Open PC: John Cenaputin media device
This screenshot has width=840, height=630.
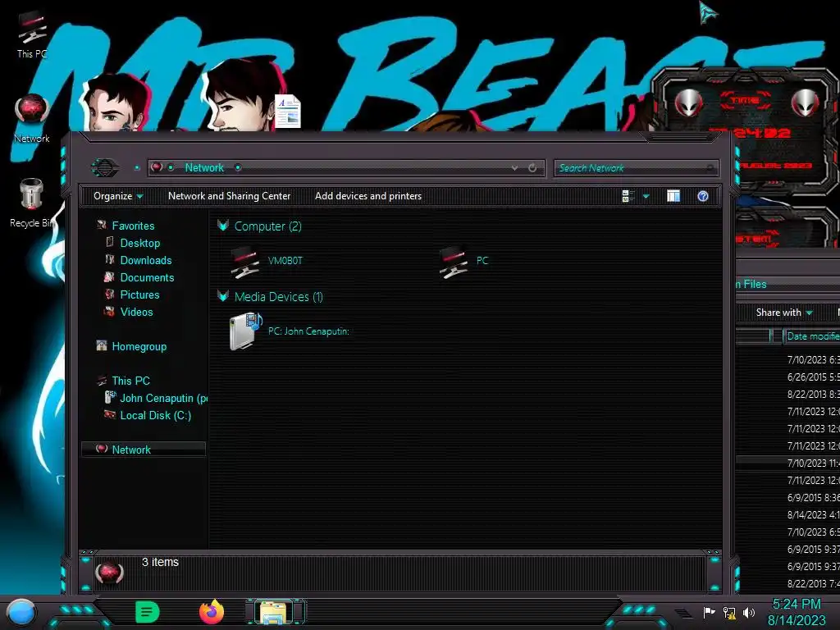[x=289, y=331]
